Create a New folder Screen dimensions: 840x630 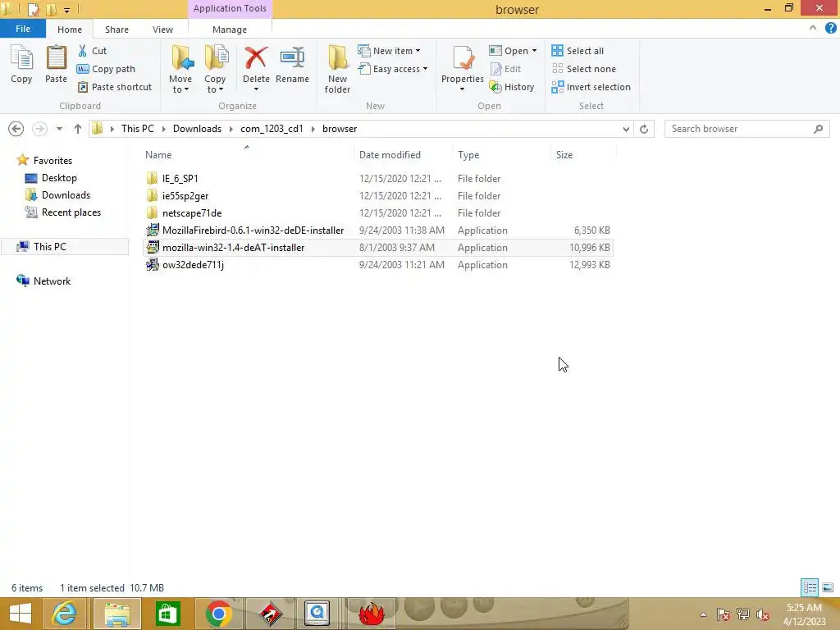pyautogui.click(x=337, y=69)
